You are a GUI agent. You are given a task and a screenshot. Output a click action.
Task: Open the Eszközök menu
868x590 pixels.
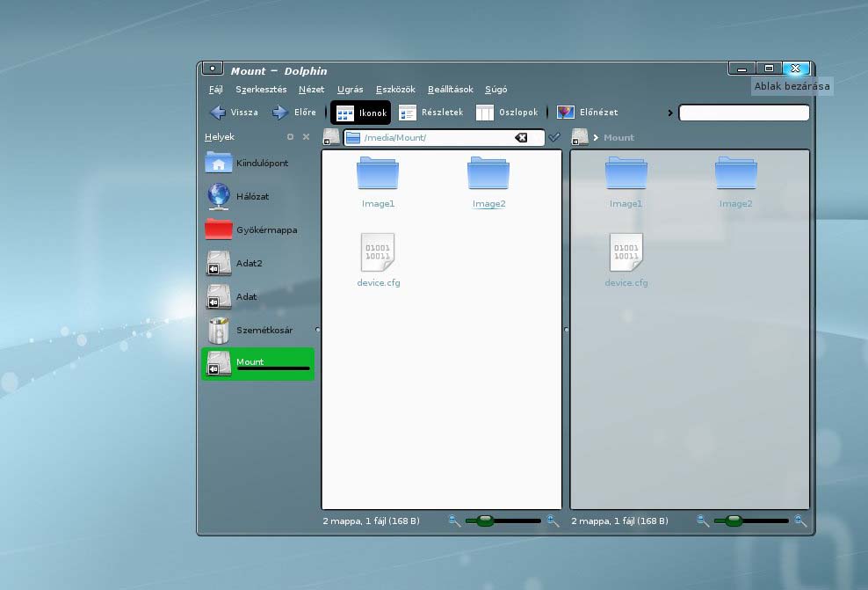395,89
